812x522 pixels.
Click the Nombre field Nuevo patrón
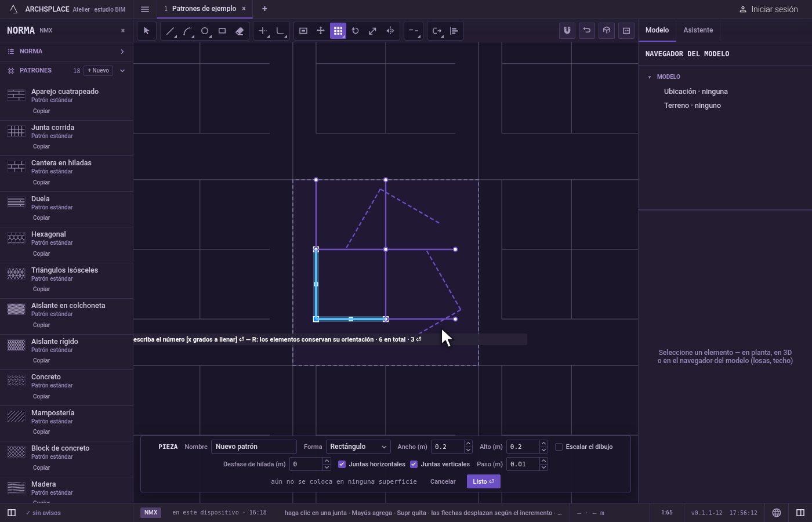click(254, 447)
